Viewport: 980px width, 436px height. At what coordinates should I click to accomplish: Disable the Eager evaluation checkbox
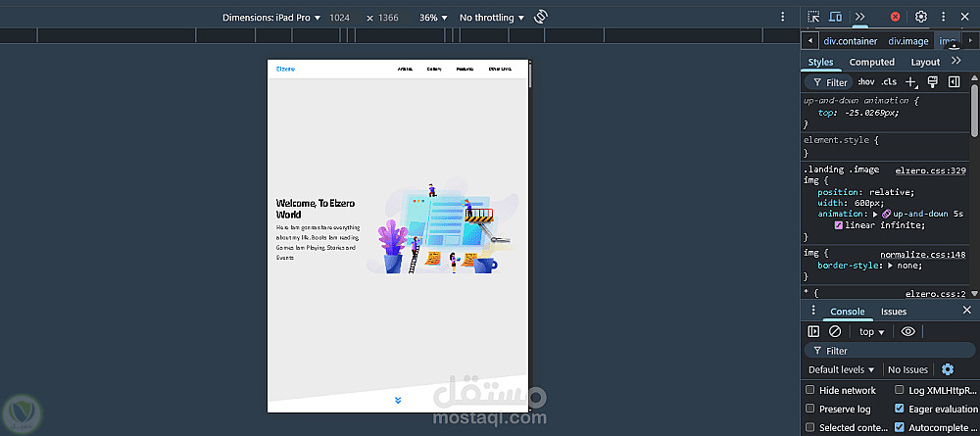[900, 409]
